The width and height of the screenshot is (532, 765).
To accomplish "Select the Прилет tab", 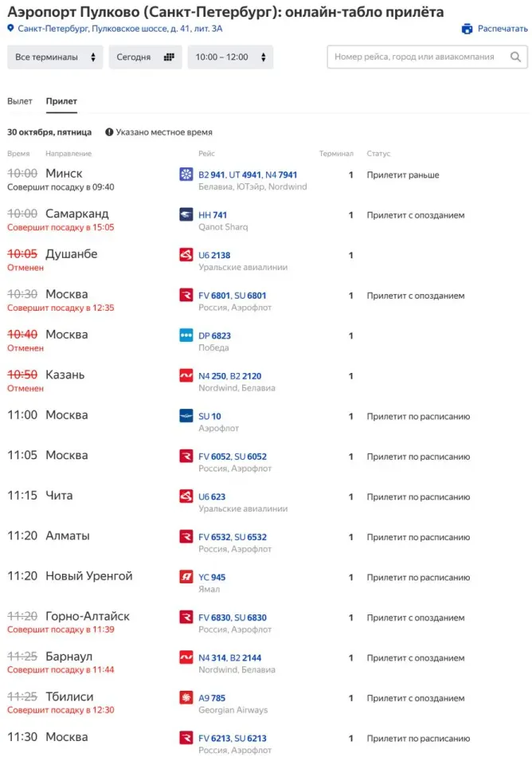I will 61,101.
